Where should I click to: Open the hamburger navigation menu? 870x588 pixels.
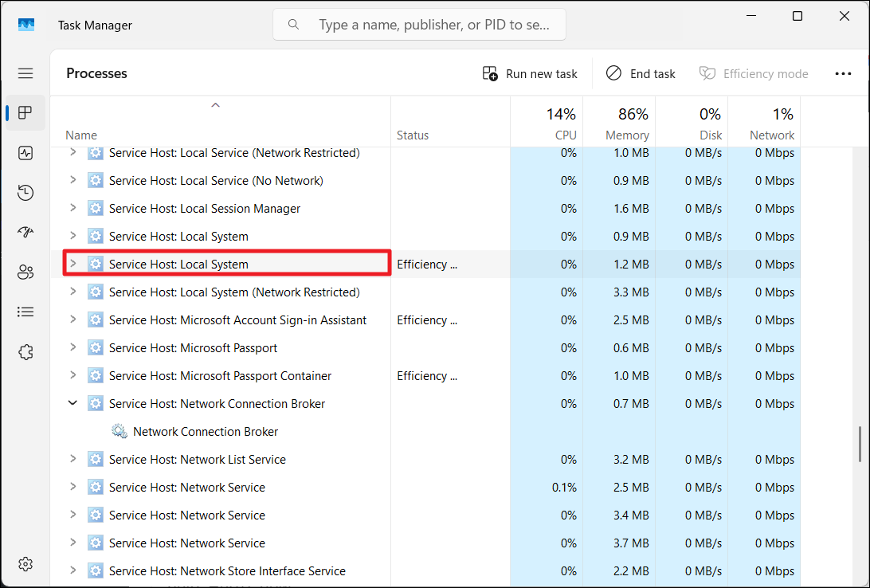tap(25, 73)
